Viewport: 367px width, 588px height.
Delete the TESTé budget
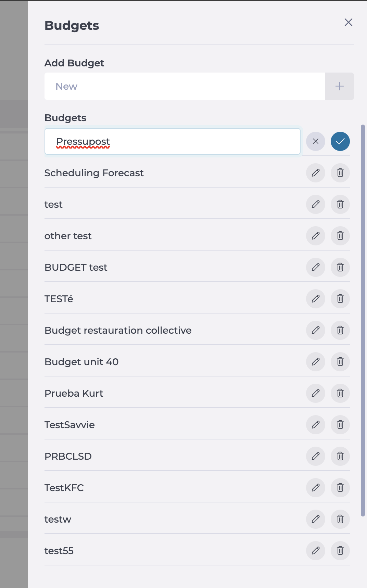point(340,299)
